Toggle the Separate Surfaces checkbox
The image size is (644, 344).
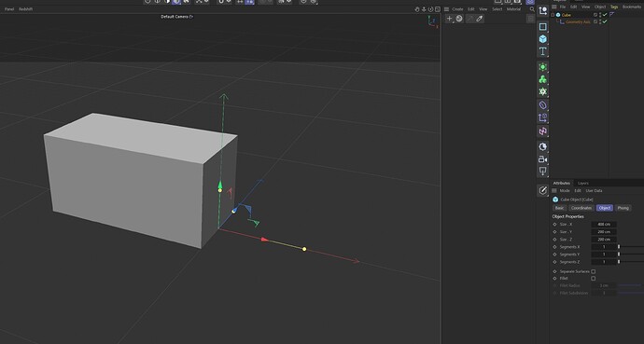593,271
